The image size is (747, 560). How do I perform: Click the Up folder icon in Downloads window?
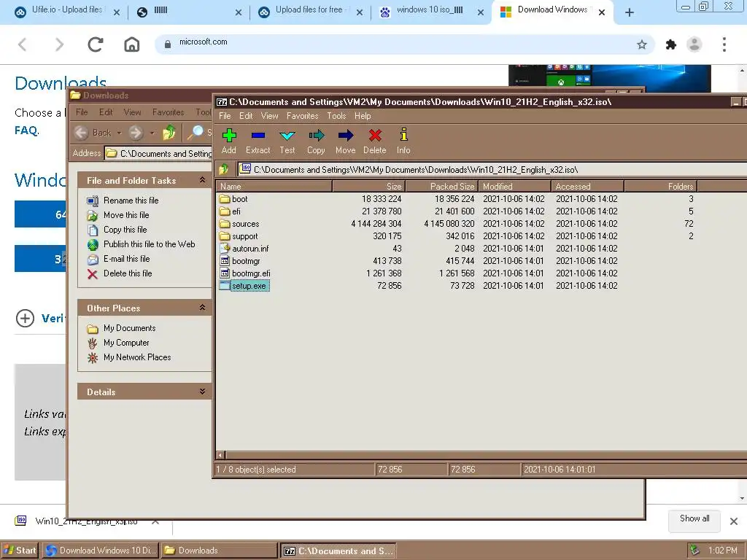169,133
